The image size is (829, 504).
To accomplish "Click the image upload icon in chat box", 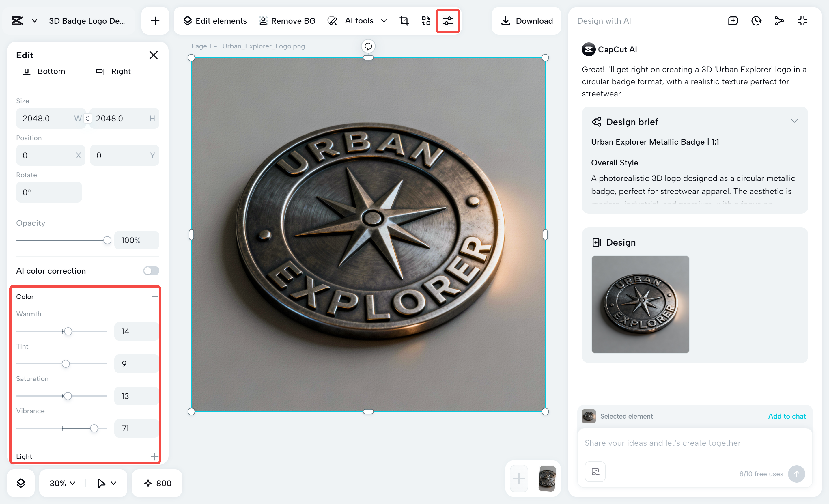I will click(x=595, y=472).
